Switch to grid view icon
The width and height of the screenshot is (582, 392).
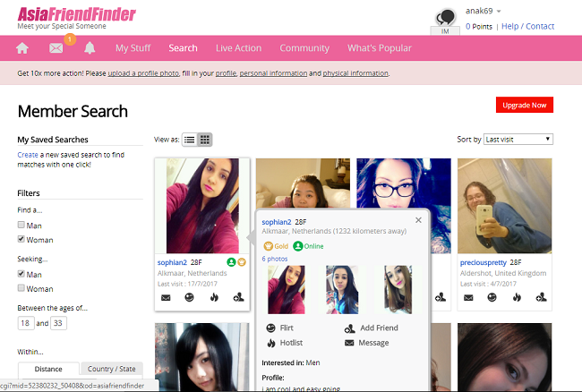click(204, 140)
